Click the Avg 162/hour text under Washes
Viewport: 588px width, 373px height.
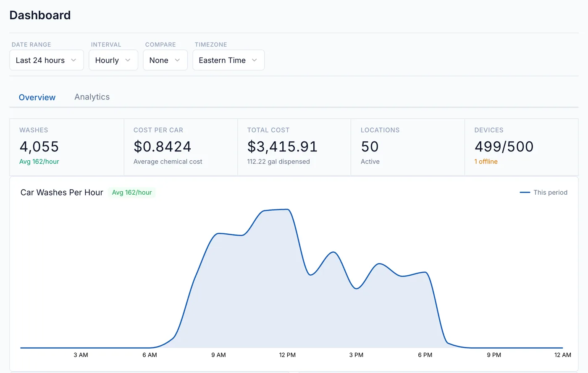coord(39,162)
